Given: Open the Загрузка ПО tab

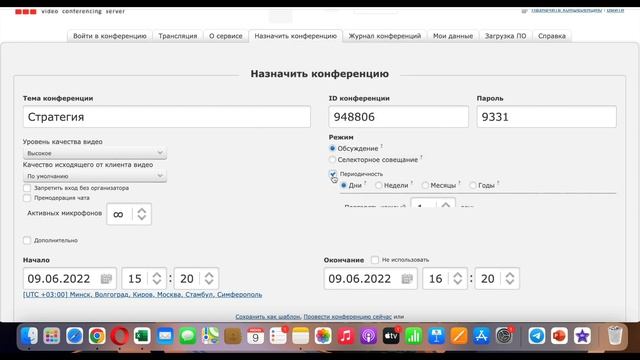Looking at the screenshot, I should tap(505, 36).
